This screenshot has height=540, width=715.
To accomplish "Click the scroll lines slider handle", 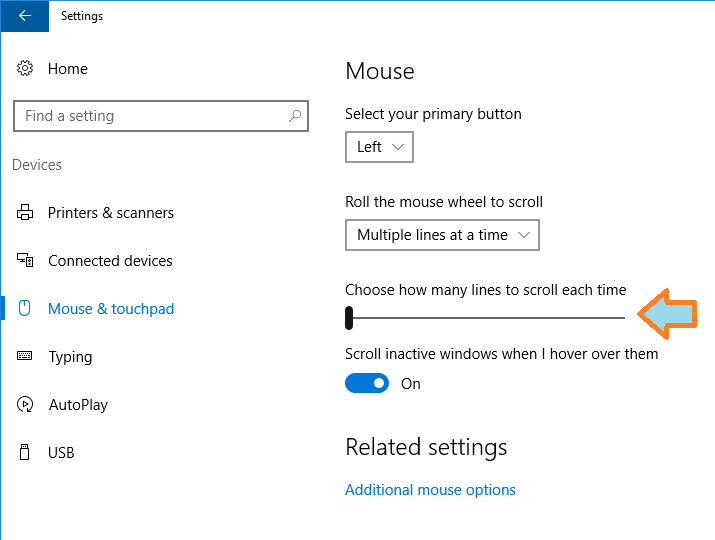I will click(x=349, y=318).
